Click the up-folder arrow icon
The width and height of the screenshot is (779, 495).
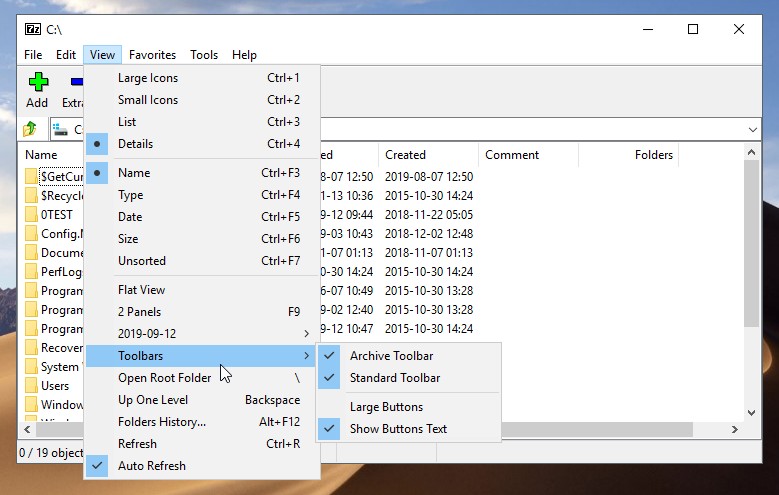click(x=30, y=129)
